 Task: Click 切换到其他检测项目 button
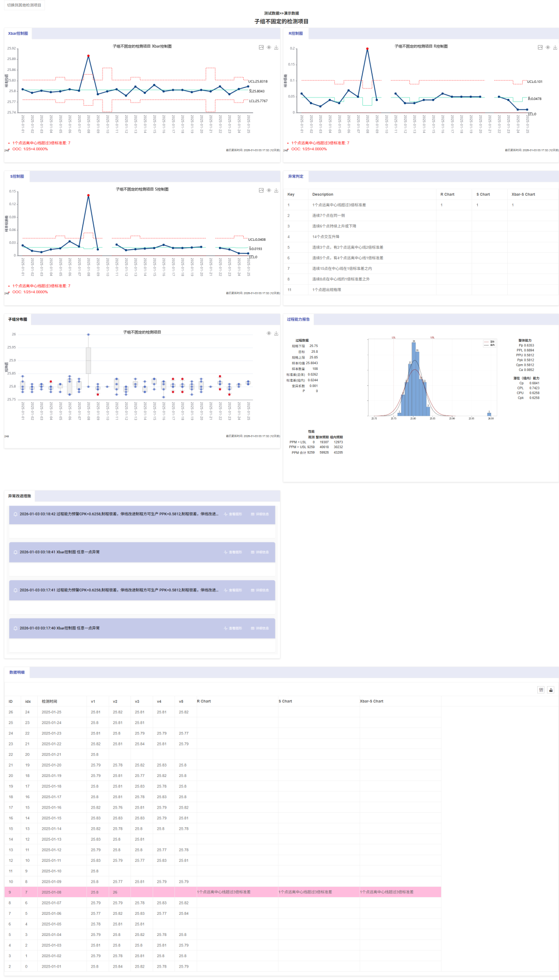24,5
